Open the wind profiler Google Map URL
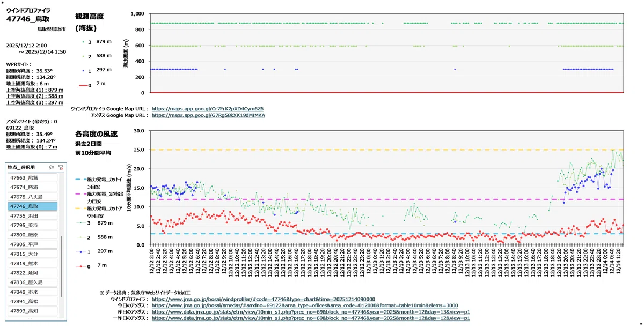 pyautogui.click(x=208, y=109)
